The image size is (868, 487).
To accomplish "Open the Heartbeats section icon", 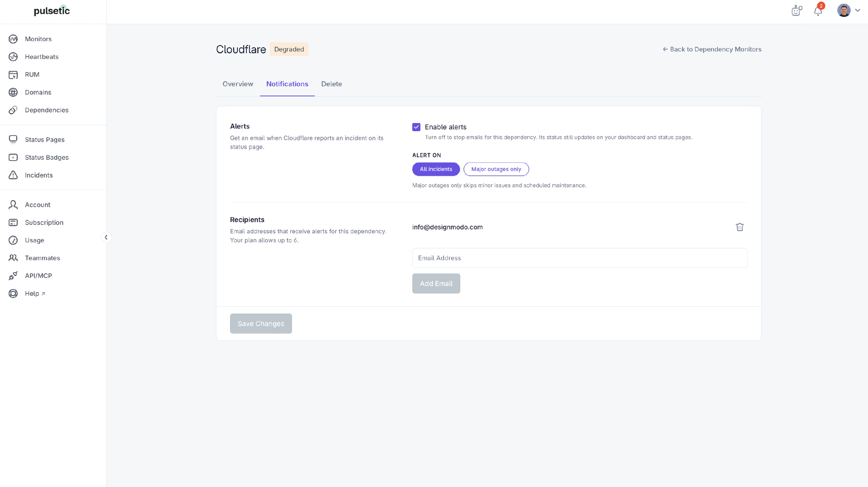I will 13,57.
